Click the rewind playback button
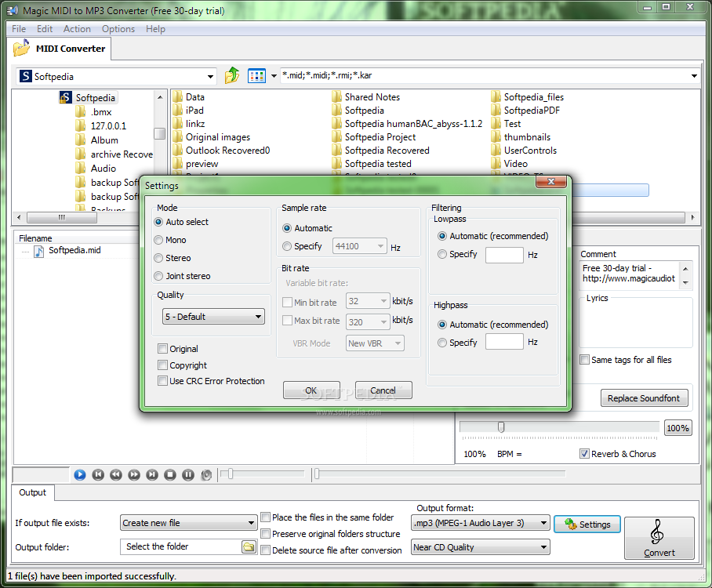This screenshot has width=712, height=588. click(x=116, y=475)
